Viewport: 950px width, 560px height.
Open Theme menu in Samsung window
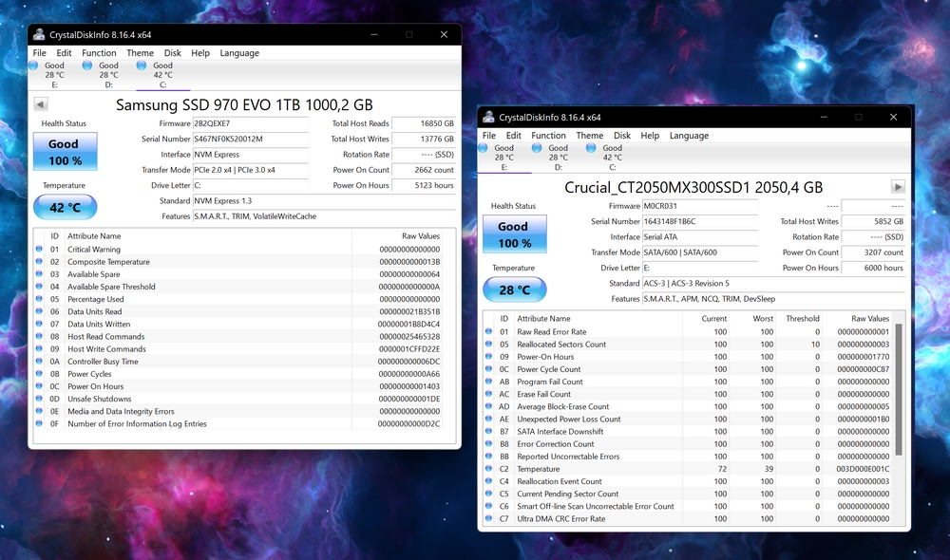tap(140, 52)
